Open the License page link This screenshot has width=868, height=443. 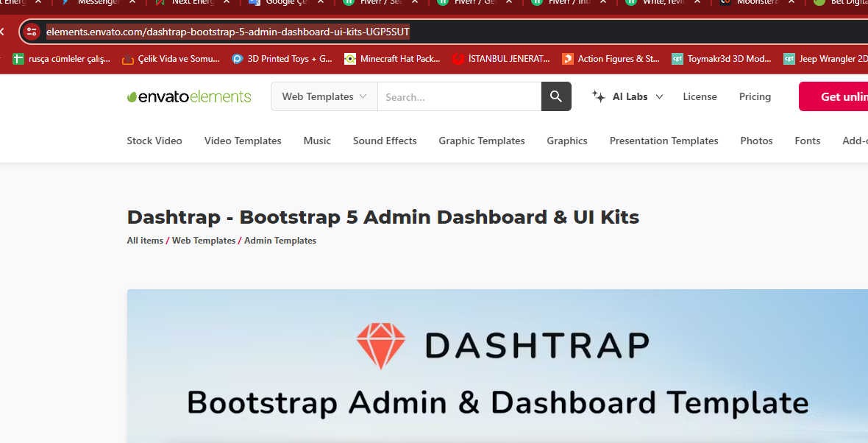(x=700, y=96)
